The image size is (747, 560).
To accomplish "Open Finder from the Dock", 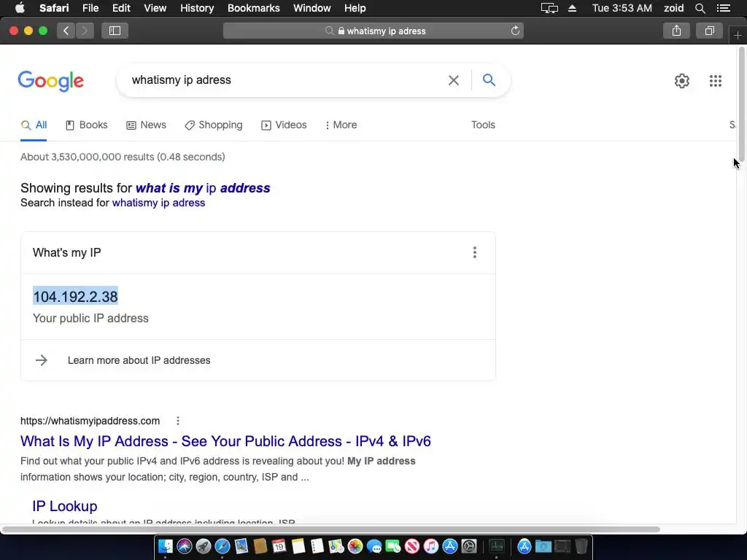I will [166, 545].
